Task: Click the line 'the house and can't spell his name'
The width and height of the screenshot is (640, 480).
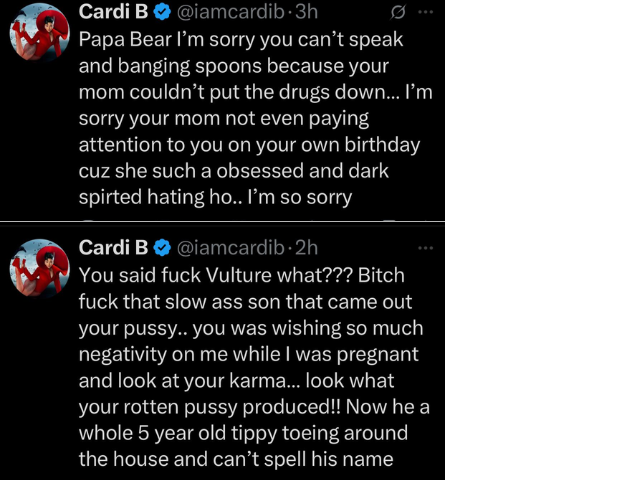Action: [x=234, y=459]
